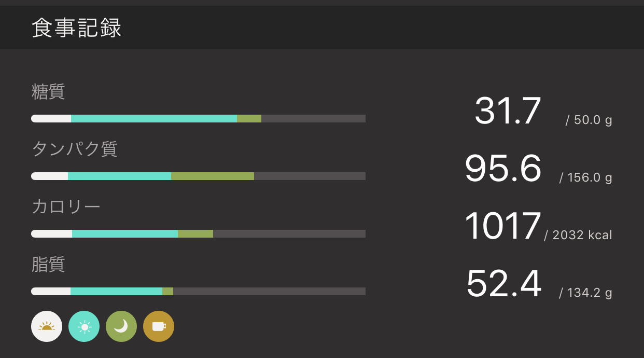Select the 糖質 label
Viewport: 644px width, 358px height.
pos(48,92)
